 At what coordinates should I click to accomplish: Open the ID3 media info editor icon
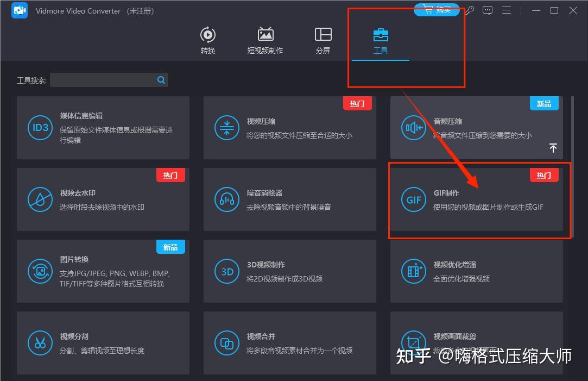point(40,128)
